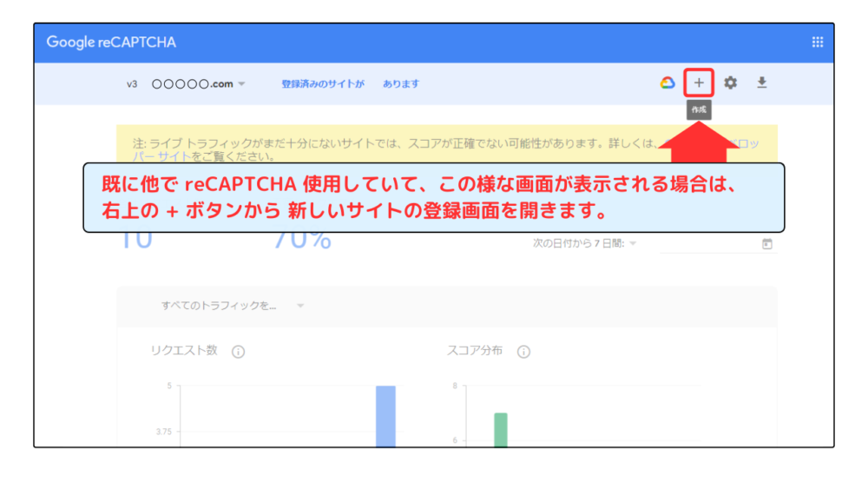Open settings via the gear icon
This screenshot has width=868, height=489.
[x=730, y=83]
